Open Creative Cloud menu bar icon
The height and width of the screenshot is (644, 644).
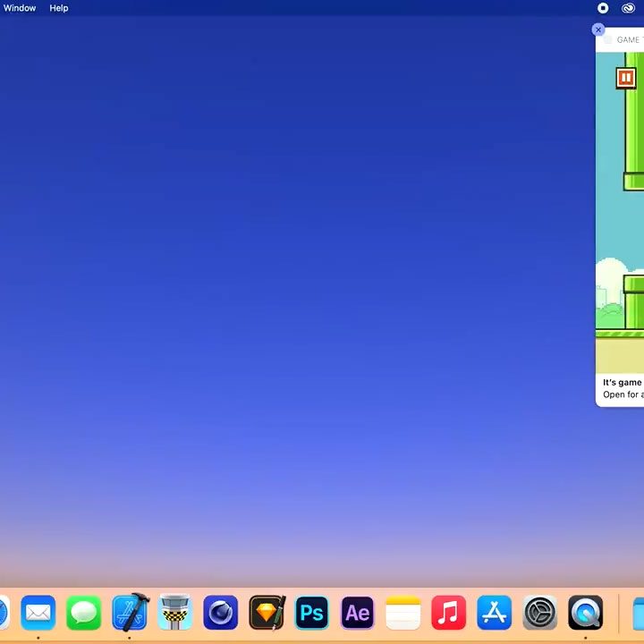click(x=628, y=8)
